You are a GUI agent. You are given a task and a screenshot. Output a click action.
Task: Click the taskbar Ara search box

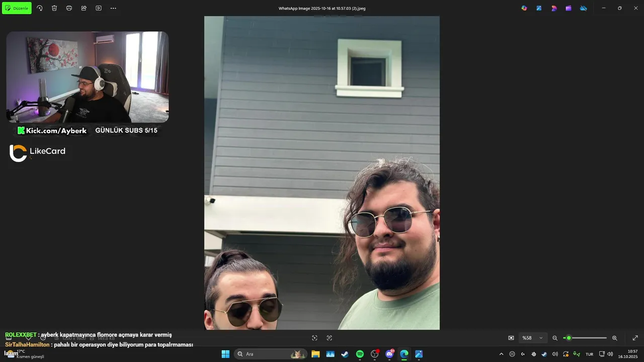pyautogui.click(x=271, y=354)
